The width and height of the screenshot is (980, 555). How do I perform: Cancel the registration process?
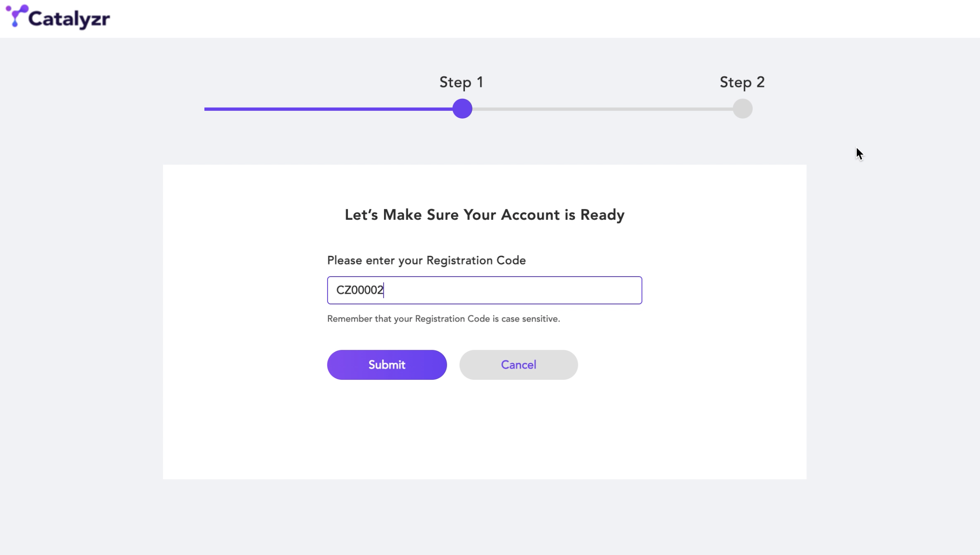(x=518, y=365)
